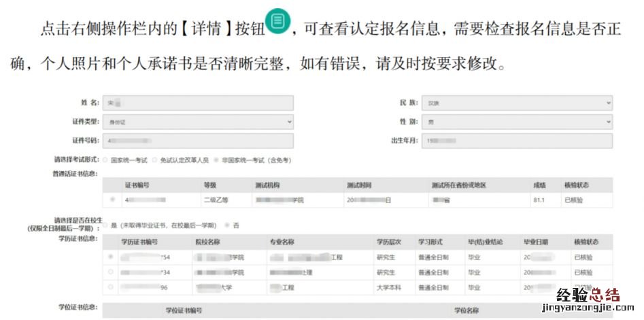The height and width of the screenshot is (320, 644).
Task: Select education certificate row ending in 734
Action: click(x=111, y=272)
